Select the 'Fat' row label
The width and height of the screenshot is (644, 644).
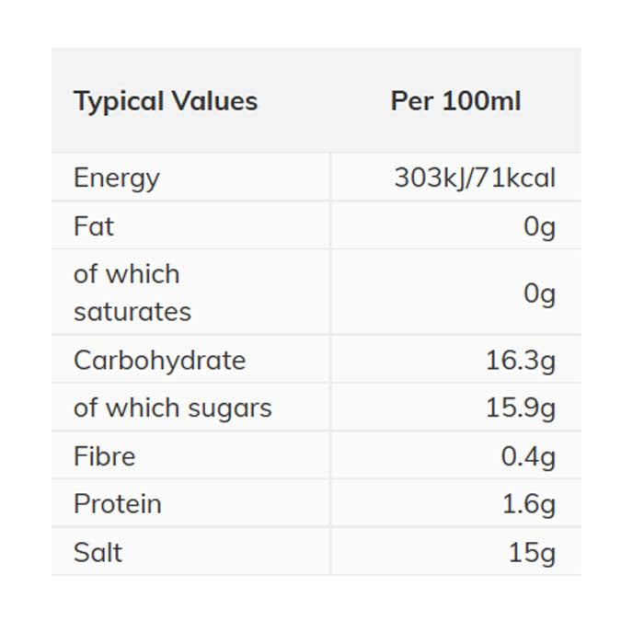(94, 226)
